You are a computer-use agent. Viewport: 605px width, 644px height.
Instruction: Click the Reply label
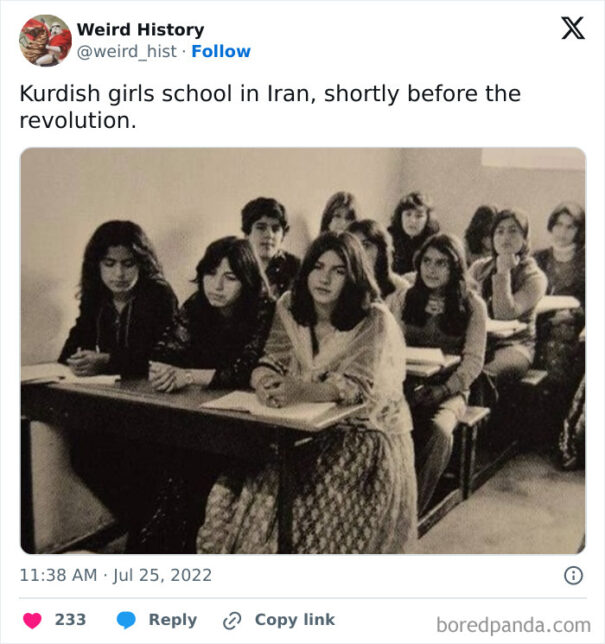173,620
